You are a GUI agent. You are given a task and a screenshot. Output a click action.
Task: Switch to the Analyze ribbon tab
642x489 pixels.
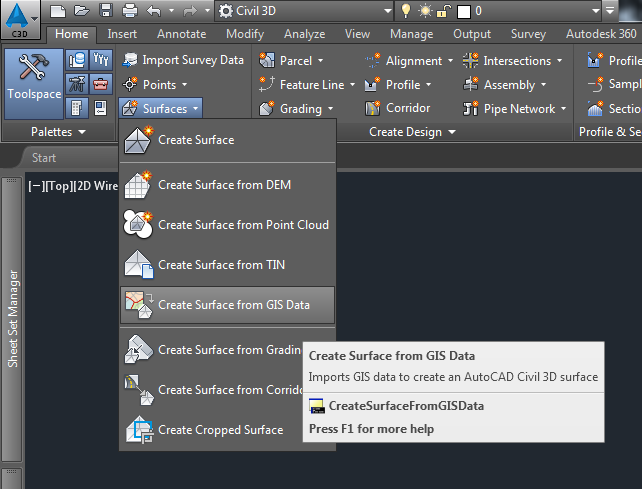pos(305,34)
